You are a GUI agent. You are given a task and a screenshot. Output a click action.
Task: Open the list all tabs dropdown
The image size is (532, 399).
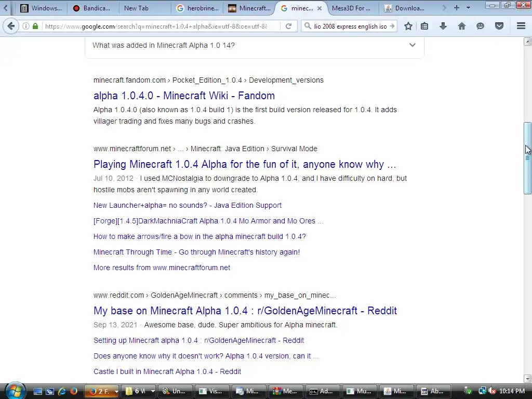(x=469, y=8)
